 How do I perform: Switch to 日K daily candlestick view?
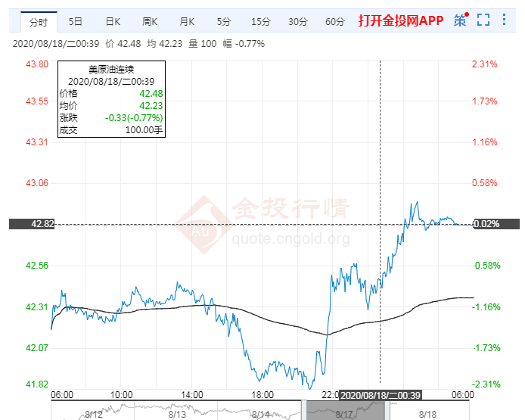click(x=113, y=21)
